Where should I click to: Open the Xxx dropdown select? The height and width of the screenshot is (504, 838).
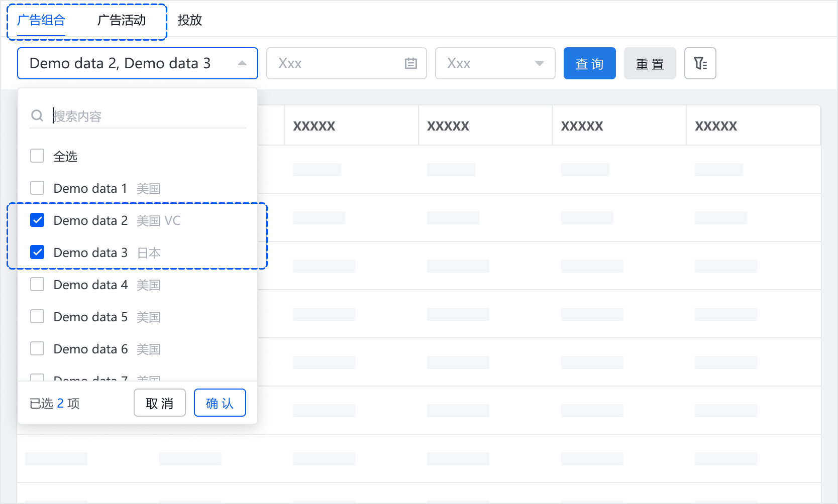pos(495,63)
